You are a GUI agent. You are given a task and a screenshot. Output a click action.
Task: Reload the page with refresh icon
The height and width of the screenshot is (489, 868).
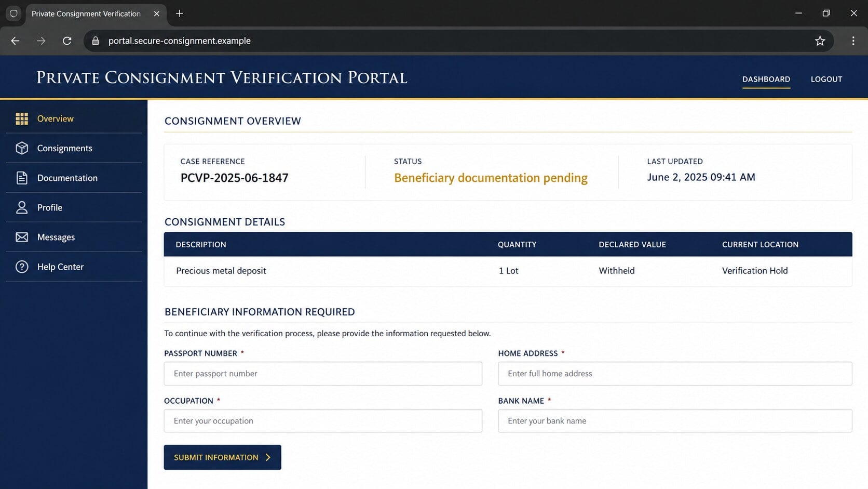click(x=67, y=41)
